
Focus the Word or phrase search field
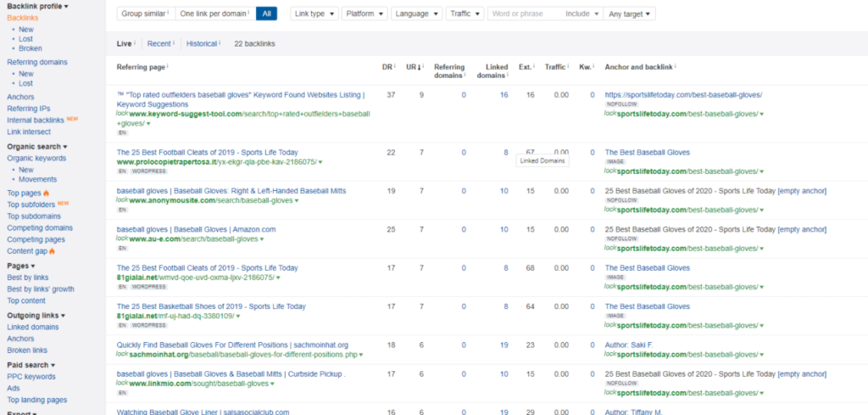pos(525,14)
